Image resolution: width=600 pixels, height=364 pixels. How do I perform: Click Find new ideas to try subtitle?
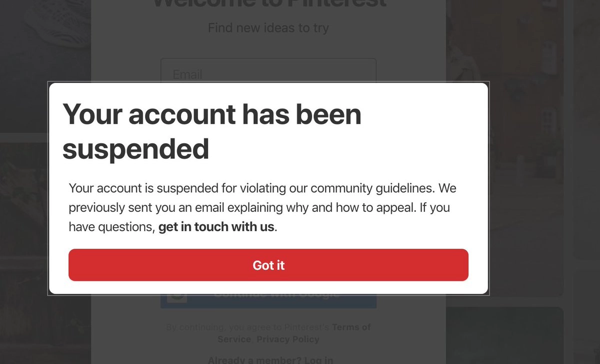[x=268, y=28]
